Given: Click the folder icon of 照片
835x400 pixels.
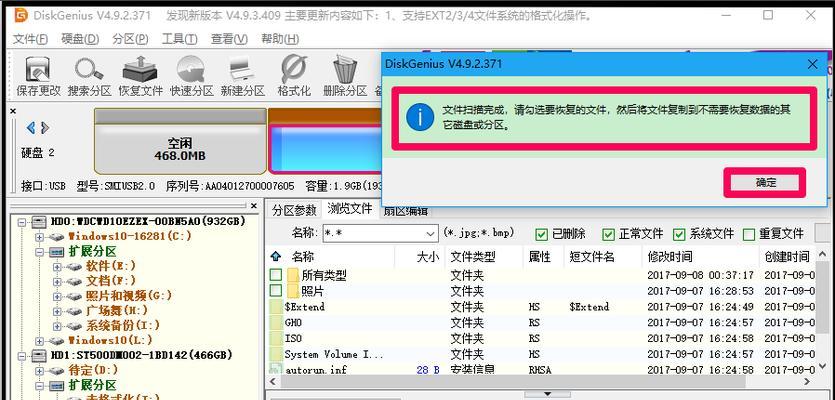Looking at the screenshot, I should [292, 291].
